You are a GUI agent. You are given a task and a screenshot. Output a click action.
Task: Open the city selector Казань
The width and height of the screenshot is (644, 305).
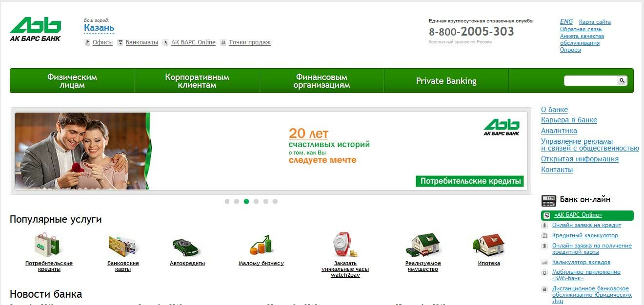99,28
